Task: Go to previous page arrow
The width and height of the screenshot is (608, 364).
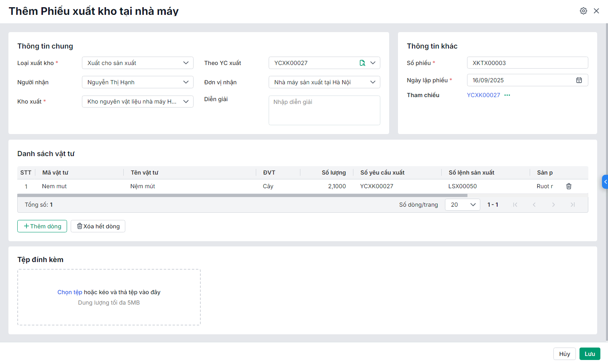Action: coord(534,205)
